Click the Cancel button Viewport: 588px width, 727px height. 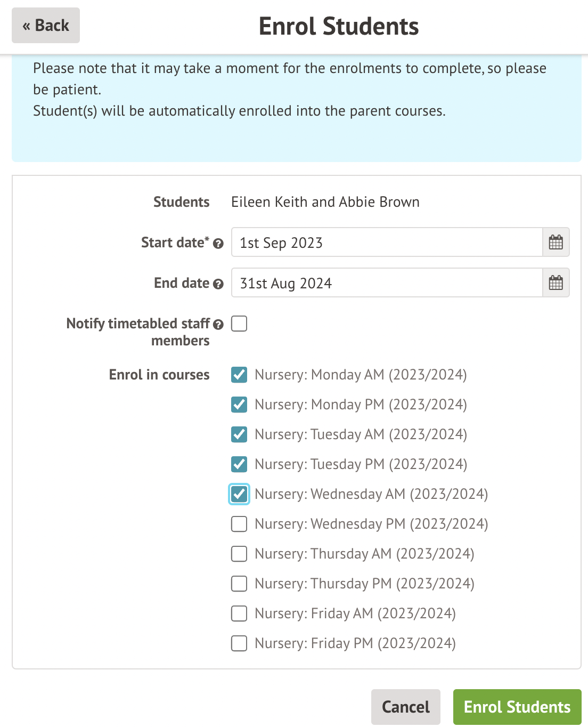coord(405,706)
